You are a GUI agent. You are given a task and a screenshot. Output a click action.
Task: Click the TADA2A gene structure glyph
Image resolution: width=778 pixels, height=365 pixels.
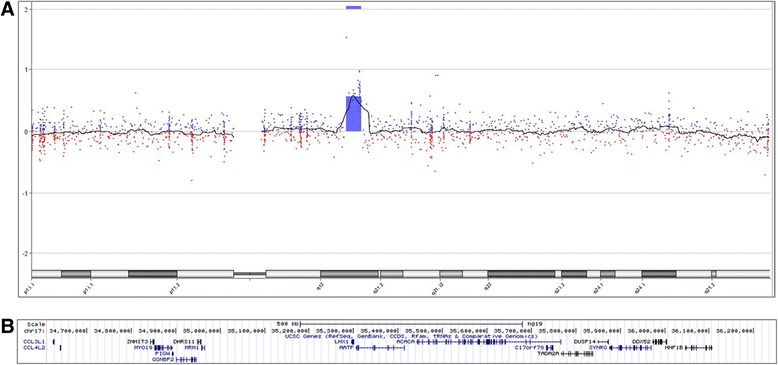[577, 354]
